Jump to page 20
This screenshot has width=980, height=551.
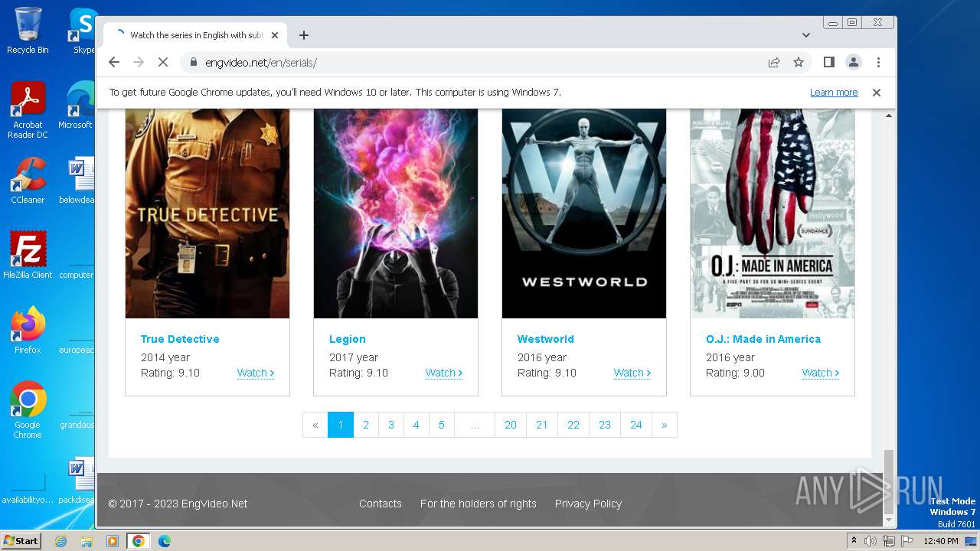tap(511, 425)
